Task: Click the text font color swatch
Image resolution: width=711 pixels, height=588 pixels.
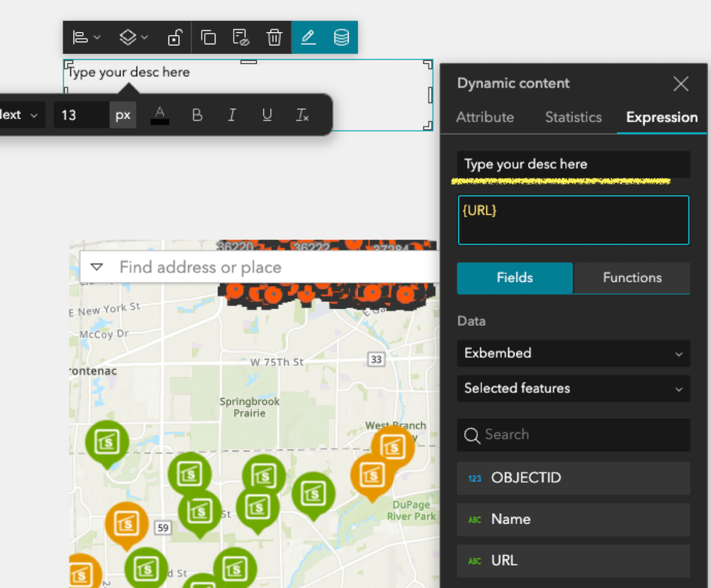Action: [159, 115]
